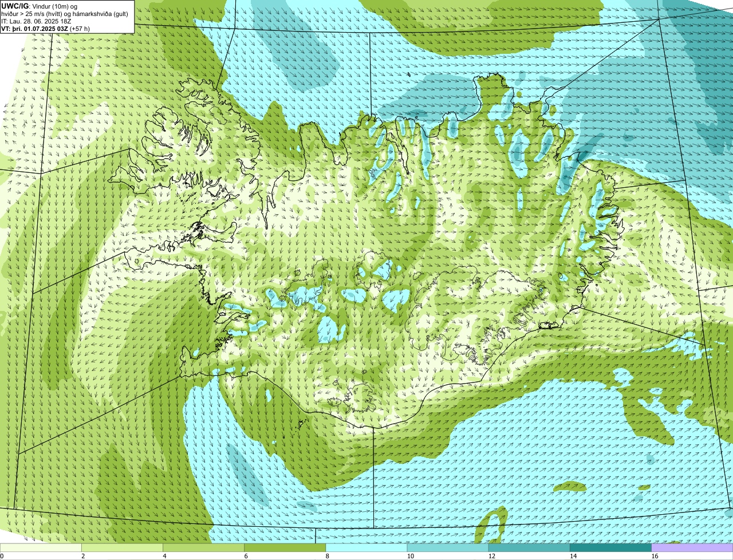Click the 14–16 m/s dark teal legend swatch
Screen dimensions: 733x560
coord(610,547)
